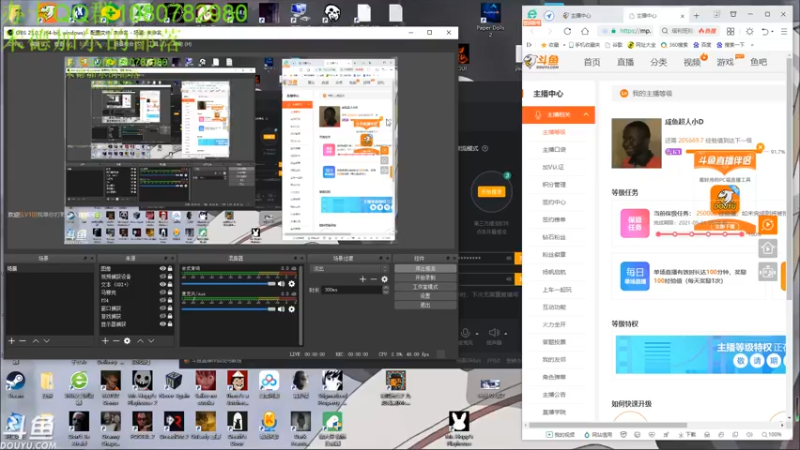Screen dimensions: 800x450
Task: Toggle visibility of the 窗口捕获 source
Action: [163, 308]
